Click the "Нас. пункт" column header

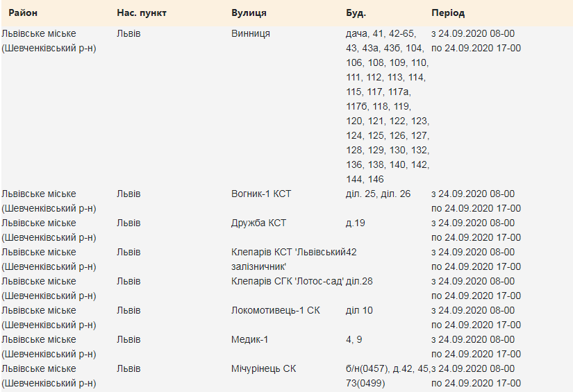(142, 13)
